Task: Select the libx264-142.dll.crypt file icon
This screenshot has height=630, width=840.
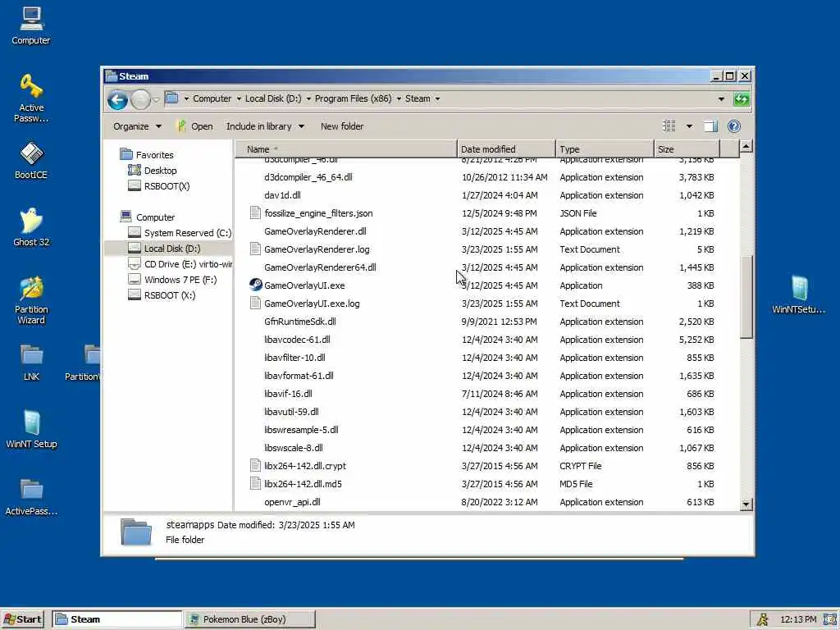Action: pyautogui.click(x=256, y=466)
